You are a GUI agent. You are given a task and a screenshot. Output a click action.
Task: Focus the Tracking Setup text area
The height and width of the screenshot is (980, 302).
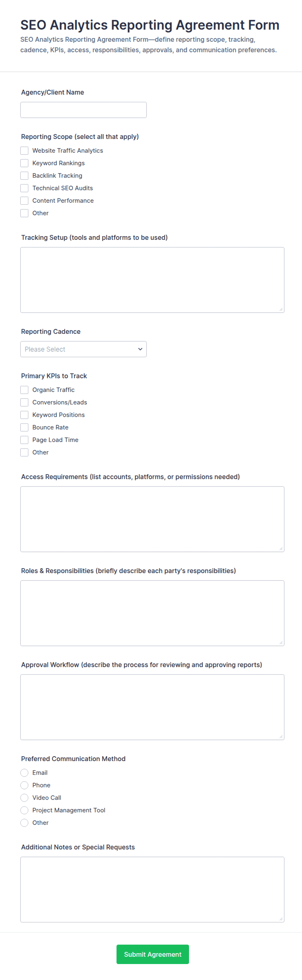[x=152, y=280]
